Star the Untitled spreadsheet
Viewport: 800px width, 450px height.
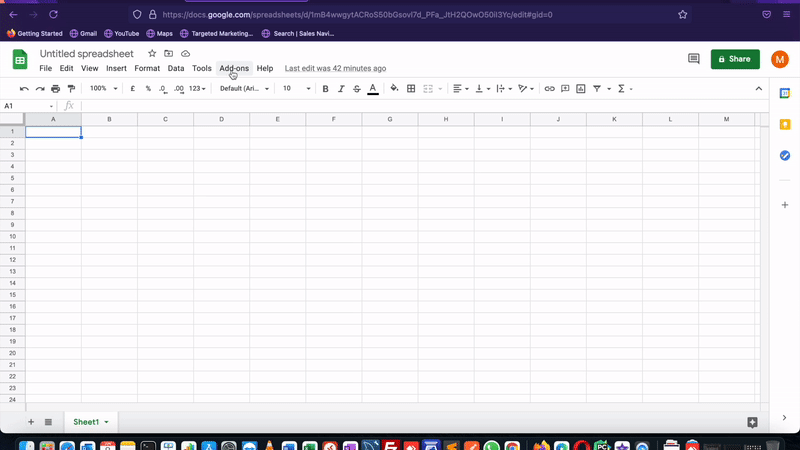pyautogui.click(x=152, y=54)
